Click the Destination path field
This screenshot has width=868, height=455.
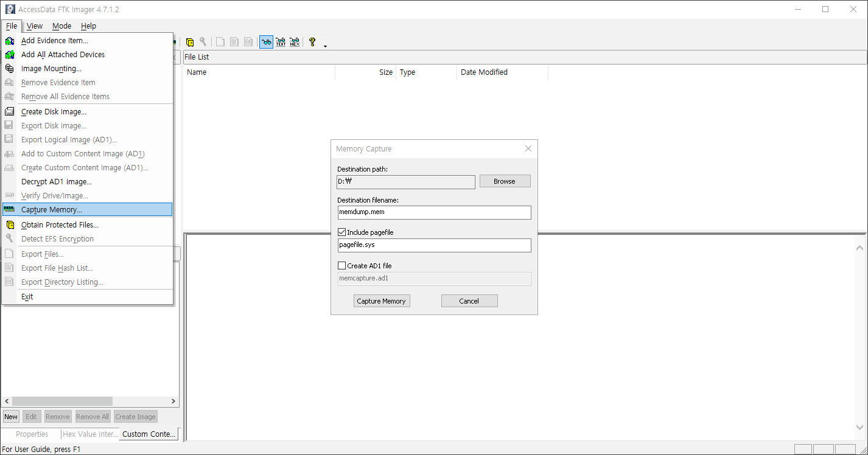[406, 181]
